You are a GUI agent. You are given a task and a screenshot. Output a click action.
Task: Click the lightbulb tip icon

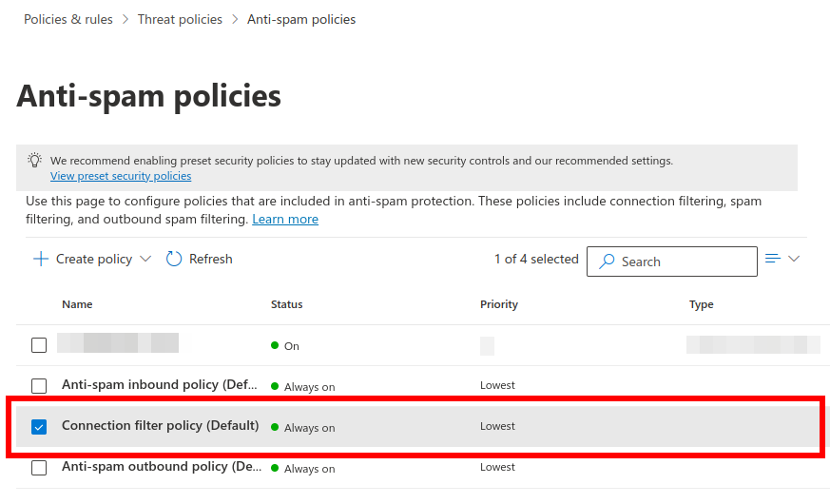point(34,161)
